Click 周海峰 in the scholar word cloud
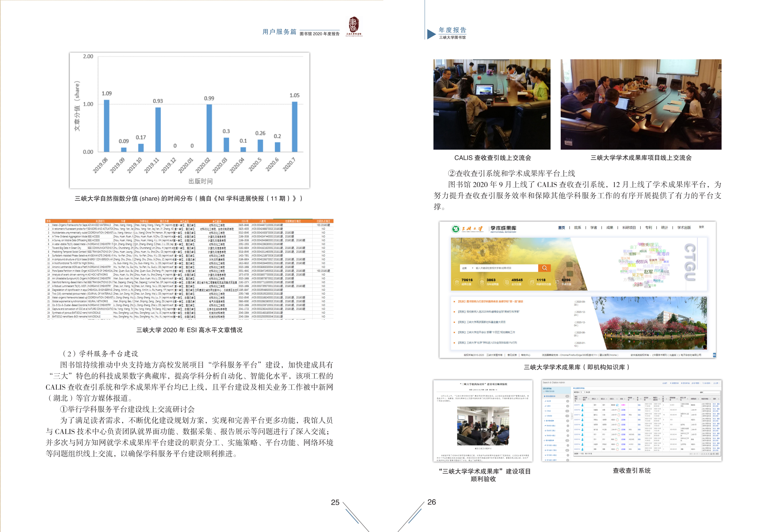This screenshot has height=532, width=766. [x=663, y=254]
